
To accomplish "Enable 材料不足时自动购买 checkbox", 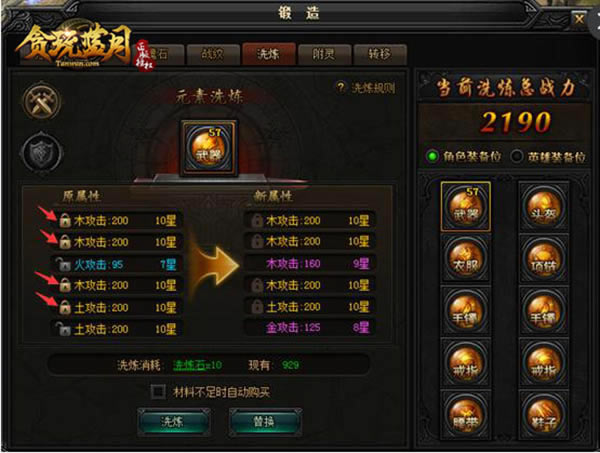I will click(x=158, y=391).
